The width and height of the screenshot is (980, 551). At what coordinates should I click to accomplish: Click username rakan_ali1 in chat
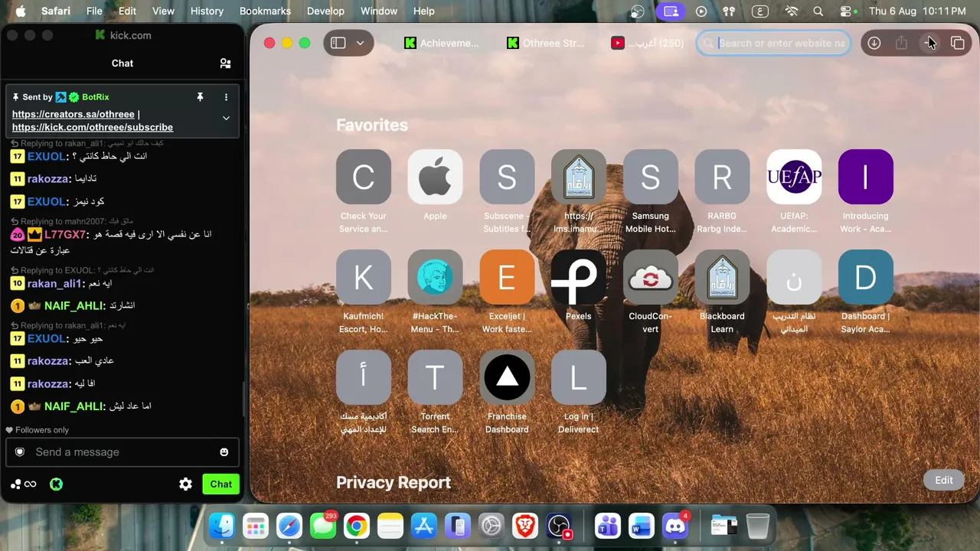point(54,283)
